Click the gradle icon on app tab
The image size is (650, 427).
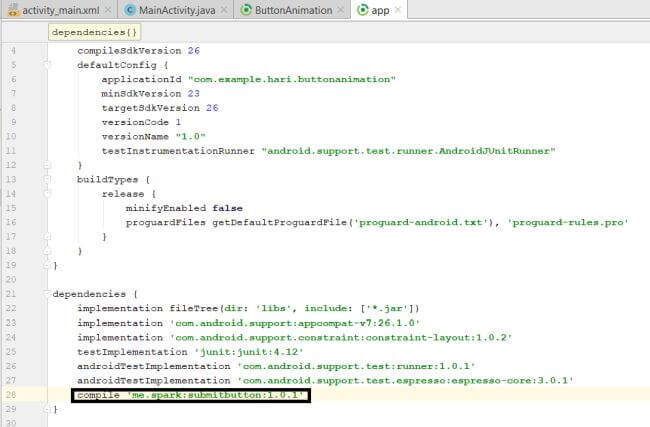[x=363, y=10]
